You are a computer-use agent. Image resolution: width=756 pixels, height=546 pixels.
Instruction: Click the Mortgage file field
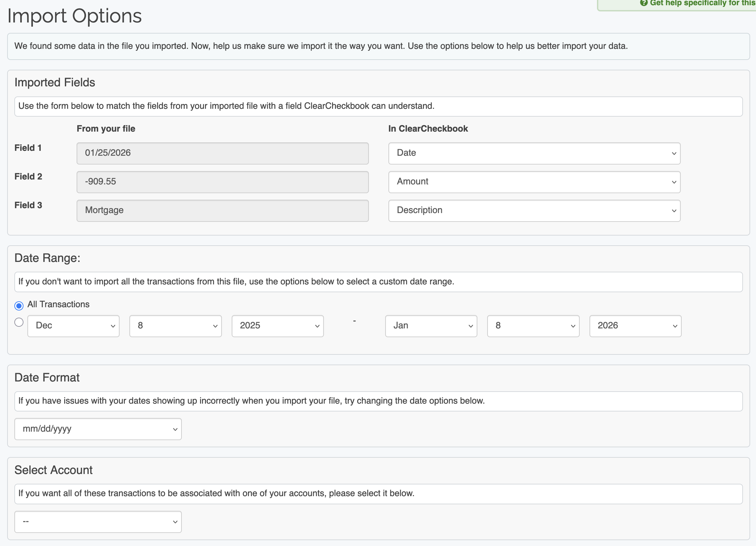[222, 211]
